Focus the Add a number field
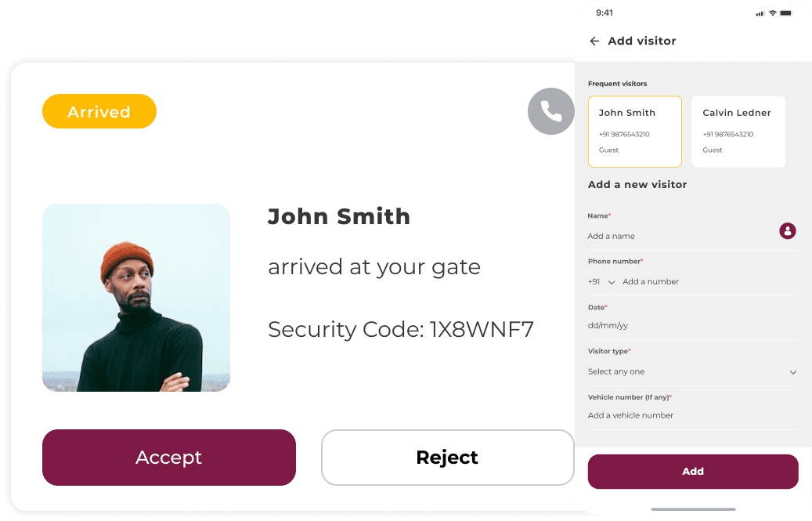Viewport: 812px width, 521px height. point(705,282)
